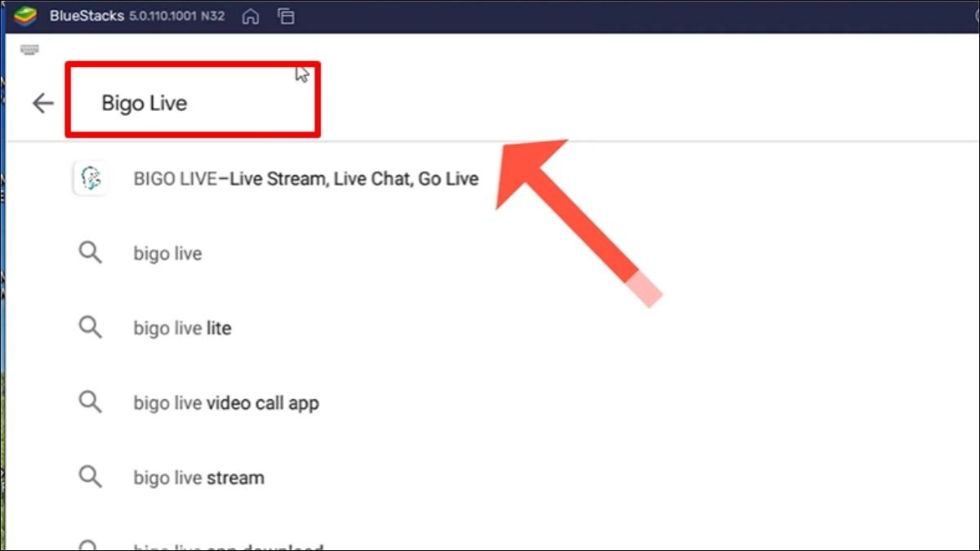
Task: Click the small keyboard icon
Action: [x=29, y=50]
